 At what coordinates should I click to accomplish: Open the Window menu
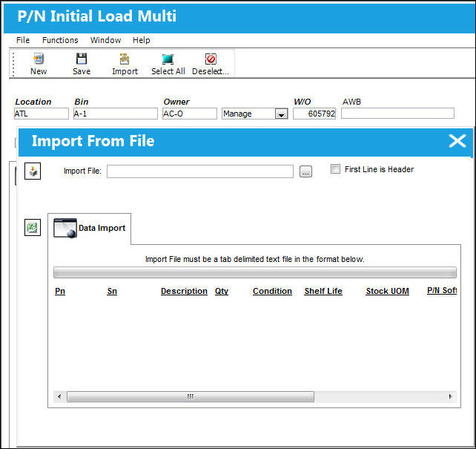[x=105, y=40]
